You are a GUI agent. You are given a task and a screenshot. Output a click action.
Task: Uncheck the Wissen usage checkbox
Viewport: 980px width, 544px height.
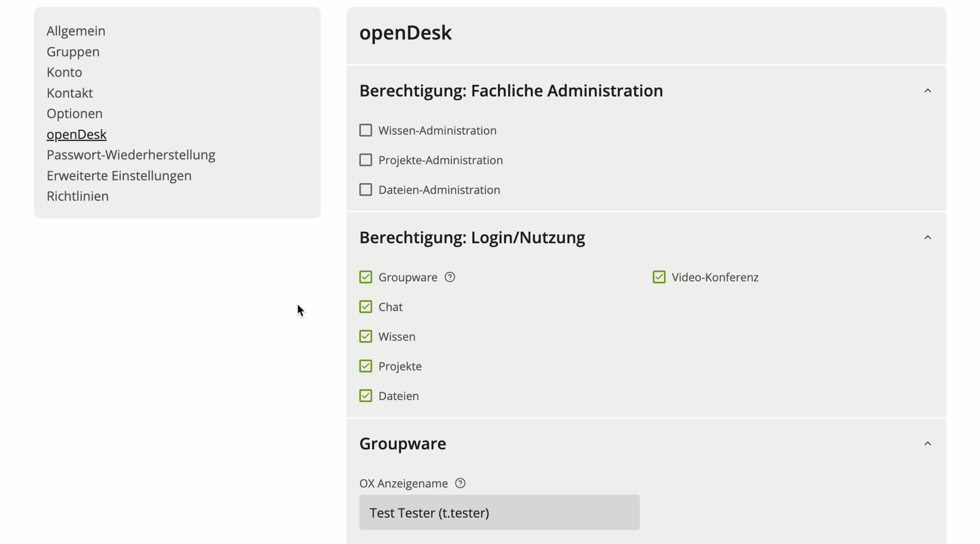(x=366, y=337)
